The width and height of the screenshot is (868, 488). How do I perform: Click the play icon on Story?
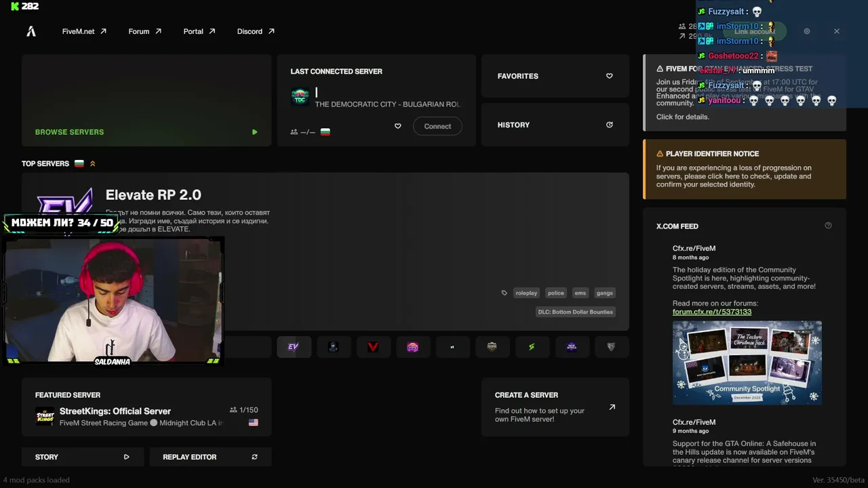point(126,457)
